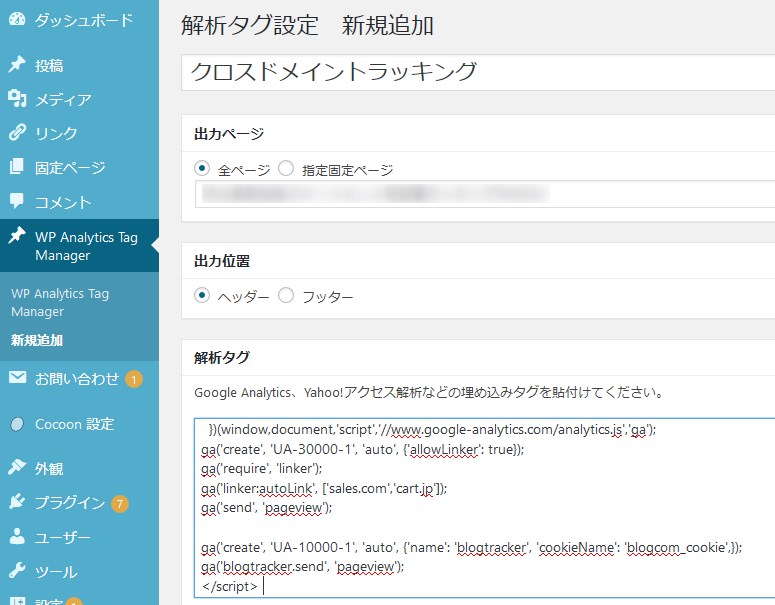775x605 pixels.
Task: Open WP Analytics Tag Manager submenu link
Action: click(x=60, y=302)
